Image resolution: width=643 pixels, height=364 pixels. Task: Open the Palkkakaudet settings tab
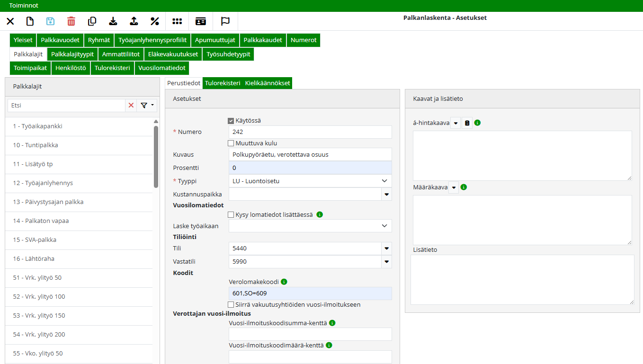pos(263,40)
